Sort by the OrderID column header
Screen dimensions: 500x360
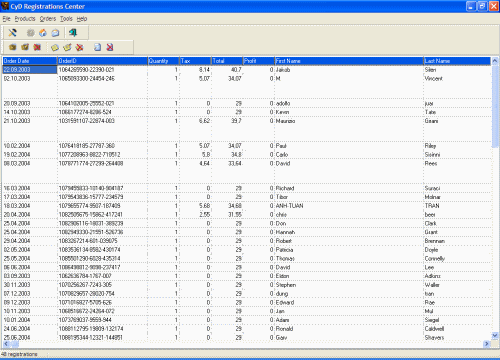pos(102,61)
